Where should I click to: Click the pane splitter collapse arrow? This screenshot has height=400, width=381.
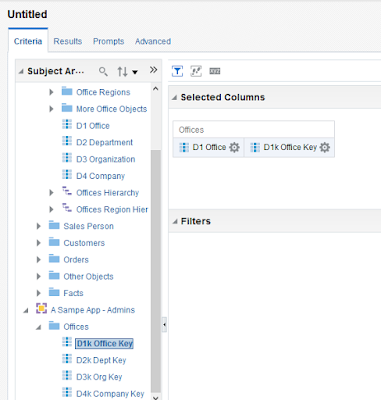pyautogui.click(x=164, y=324)
